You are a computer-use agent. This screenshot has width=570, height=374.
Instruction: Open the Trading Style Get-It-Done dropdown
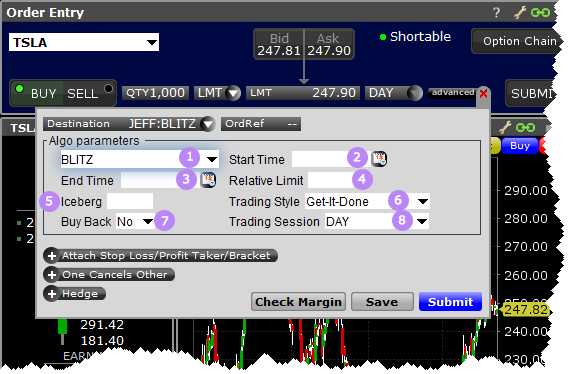[367, 201]
